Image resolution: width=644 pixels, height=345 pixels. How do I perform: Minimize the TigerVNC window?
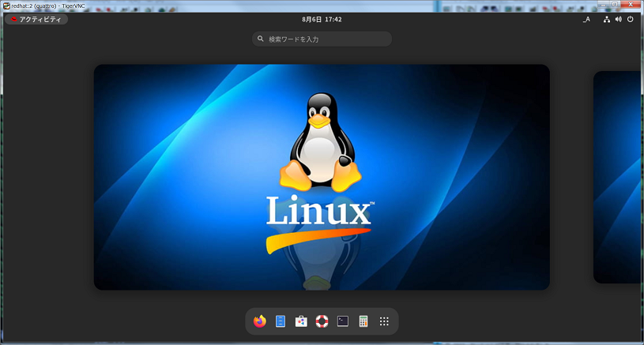point(603,4)
